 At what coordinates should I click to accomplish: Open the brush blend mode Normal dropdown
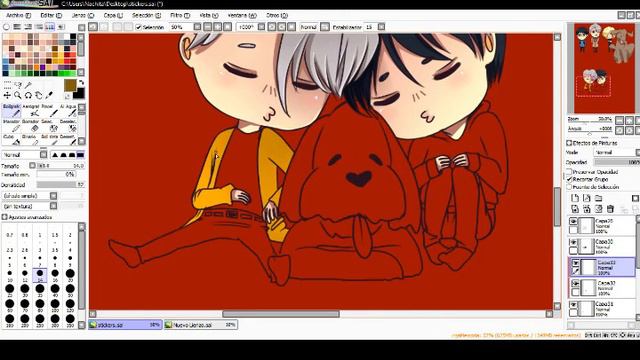point(43,155)
